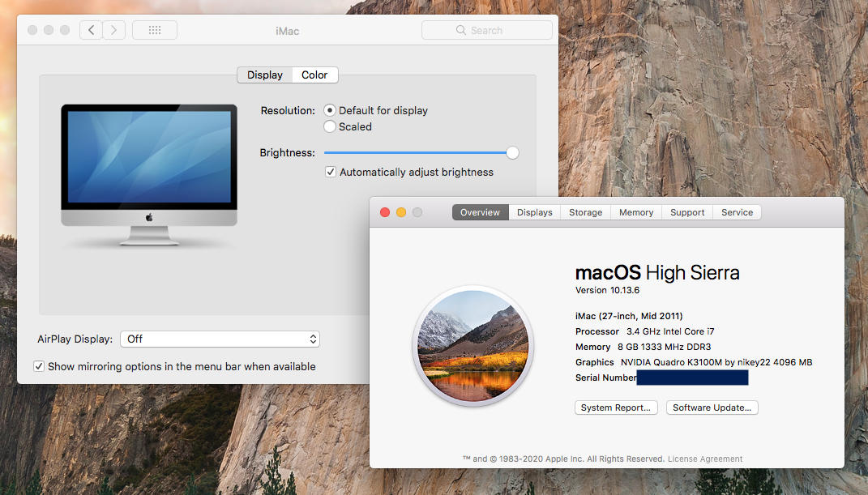Switch to the Display tab

point(264,75)
